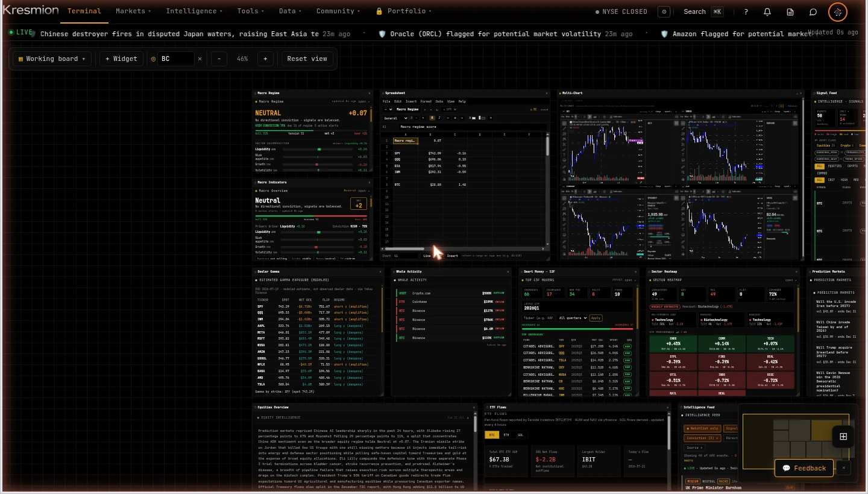Open the Spreadsheet Data menu
Viewport: 868px width, 494px height.
pos(439,101)
